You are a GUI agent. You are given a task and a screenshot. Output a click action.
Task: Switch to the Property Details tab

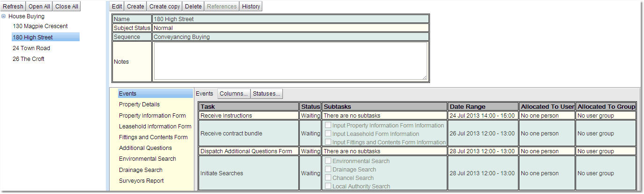(x=139, y=104)
